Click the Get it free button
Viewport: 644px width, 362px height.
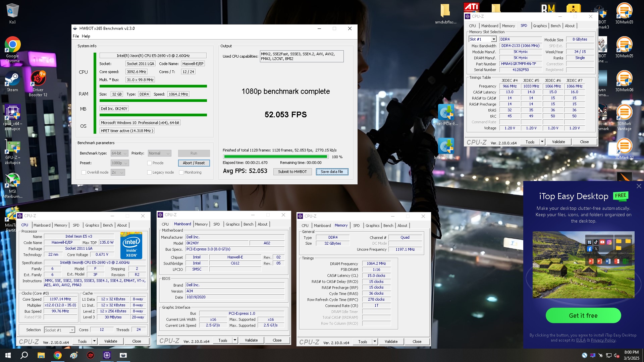[583, 316]
